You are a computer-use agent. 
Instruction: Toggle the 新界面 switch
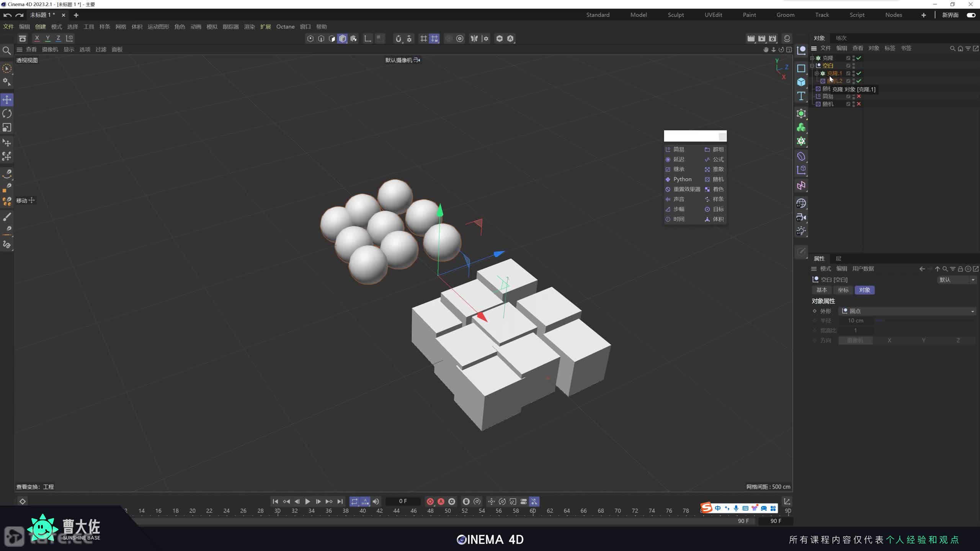[971, 15]
